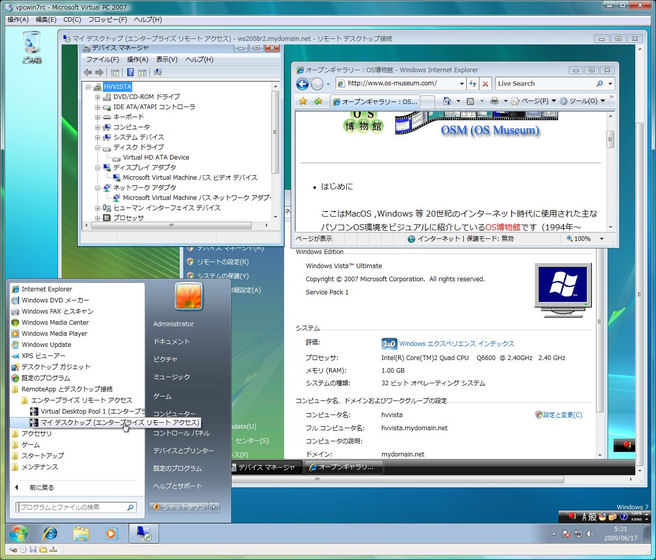Screen dimensions: 656x560
Task: Click the IE Favorites star icon
Action: pos(303,101)
